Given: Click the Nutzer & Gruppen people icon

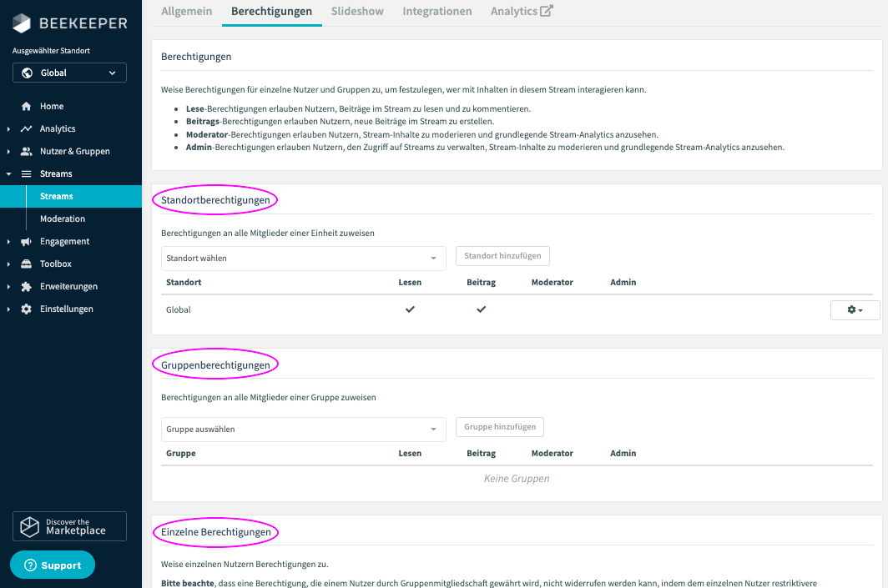Looking at the screenshot, I should pyautogui.click(x=27, y=152).
